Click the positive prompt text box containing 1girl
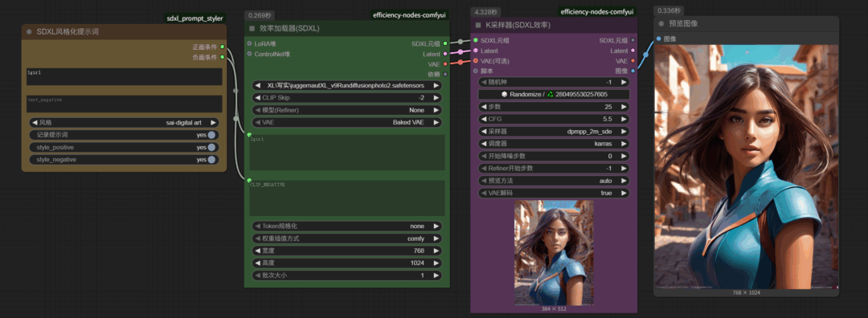 (x=125, y=77)
